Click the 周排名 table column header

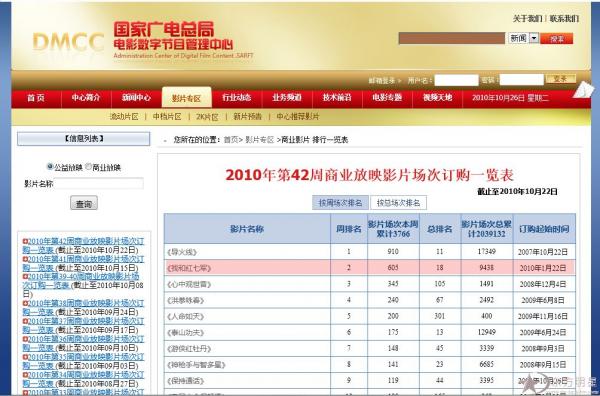coord(349,229)
